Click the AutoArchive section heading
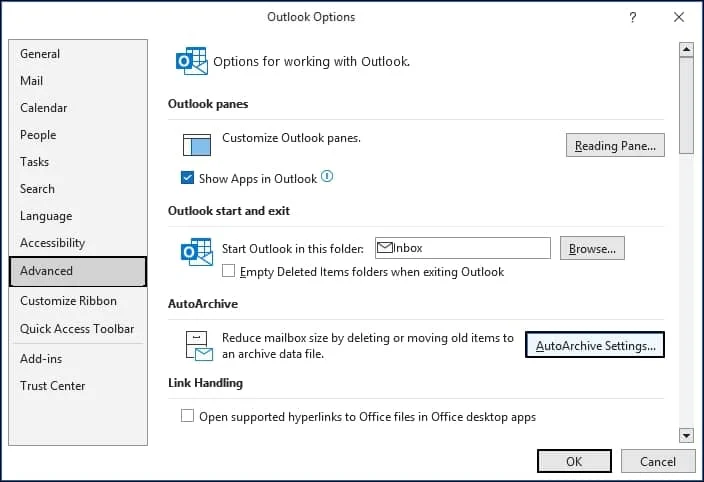Image resolution: width=704 pixels, height=482 pixels. point(203,304)
